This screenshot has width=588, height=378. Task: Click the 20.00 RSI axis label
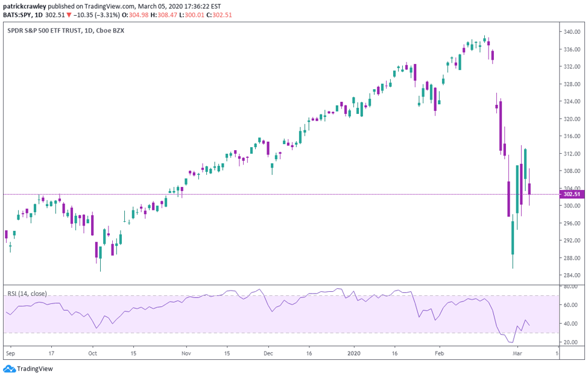tap(571, 342)
